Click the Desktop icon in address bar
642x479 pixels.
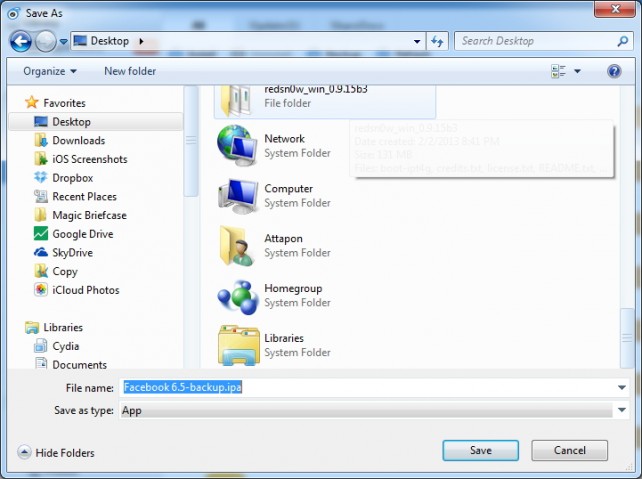click(80, 41)
